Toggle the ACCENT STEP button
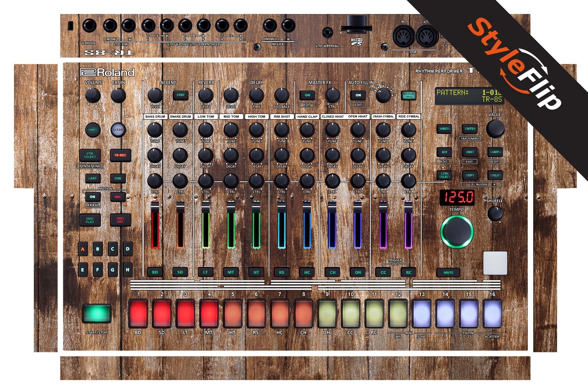This screenshot has width=588, height=391. tap(180, 95)
